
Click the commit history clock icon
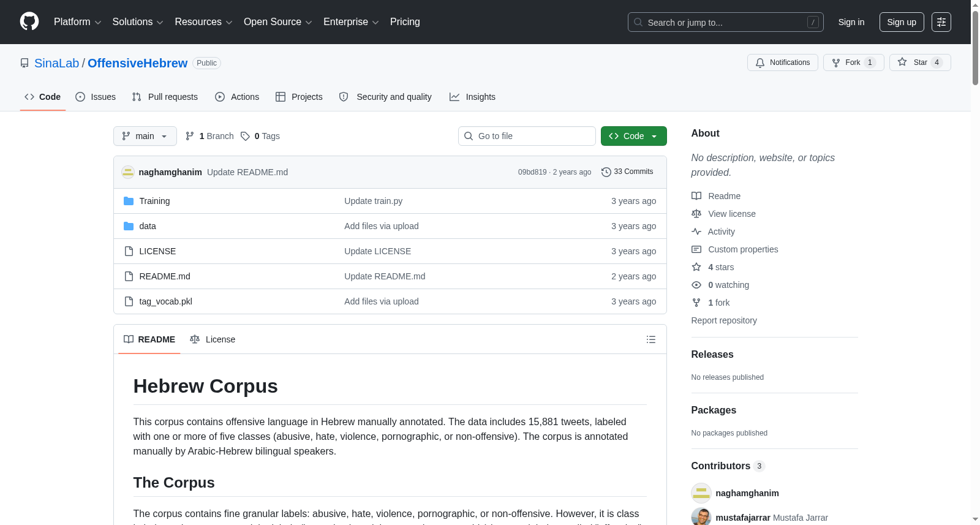point(606,172)
